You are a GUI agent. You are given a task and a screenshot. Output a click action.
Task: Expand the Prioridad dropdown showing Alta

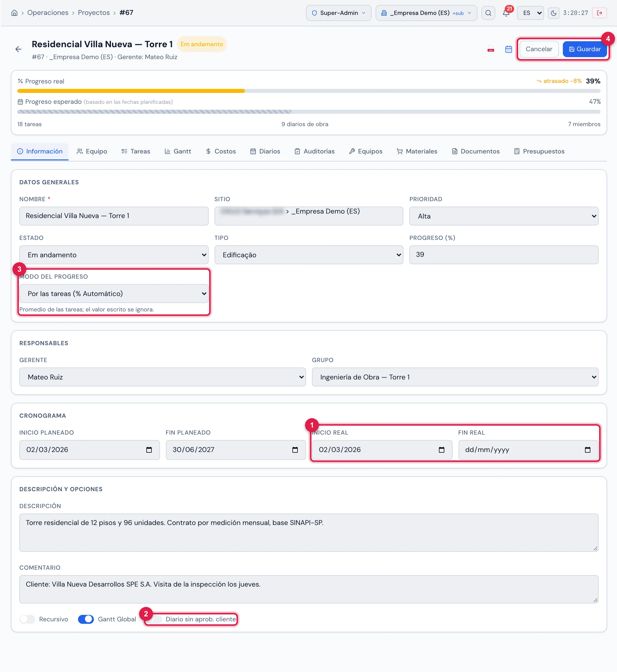point(503,216)
